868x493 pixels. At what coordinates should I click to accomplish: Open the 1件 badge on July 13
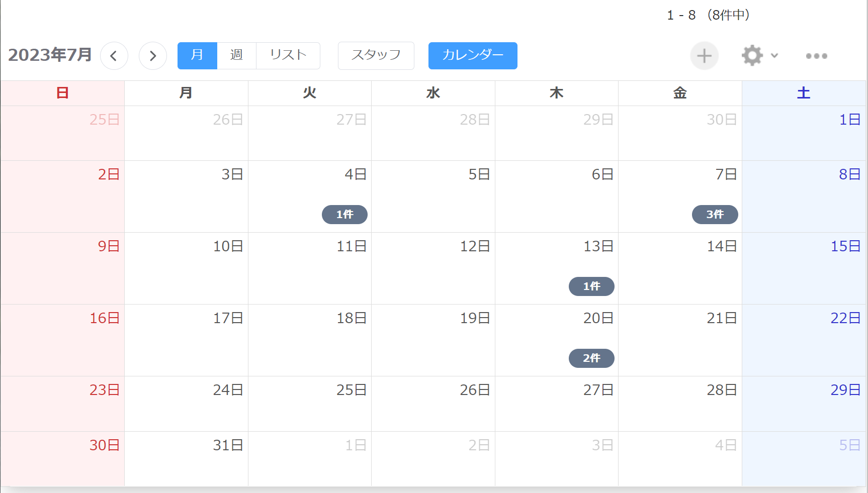point(591,286)
